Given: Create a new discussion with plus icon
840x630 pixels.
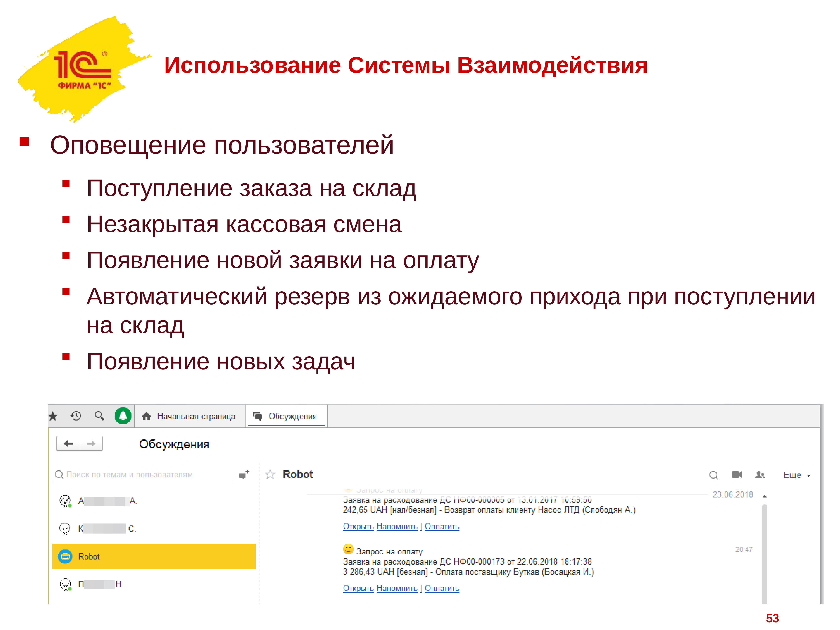Looking at the screenshot, I should 244,475.
